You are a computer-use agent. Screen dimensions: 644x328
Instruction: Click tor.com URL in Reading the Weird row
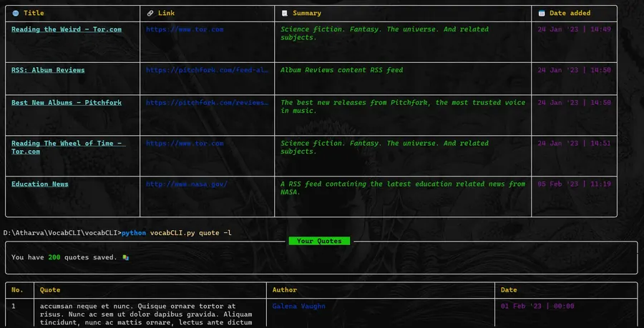tap(185, 29)
